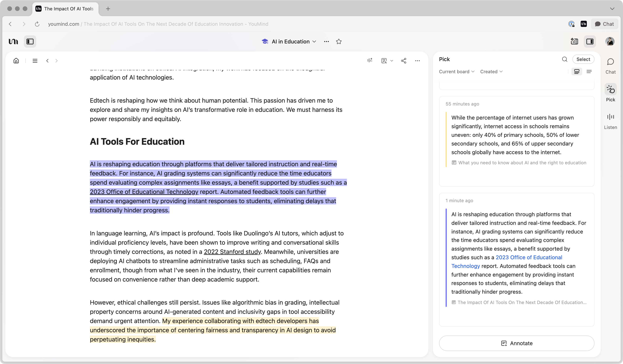Open a new browser tab
Image resolution: width=623 pixels, height=364 pixels.
coord(108,9)
